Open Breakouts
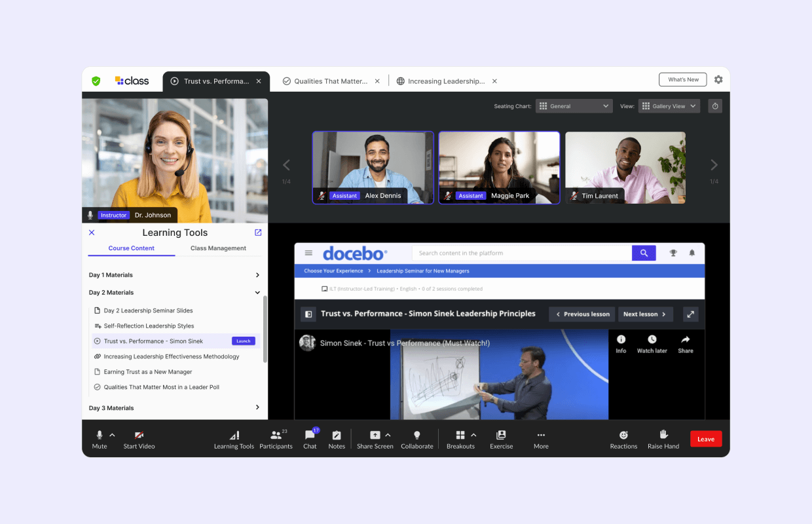The height and width of the screenshot is (524, 812). [x=461, y=439]
